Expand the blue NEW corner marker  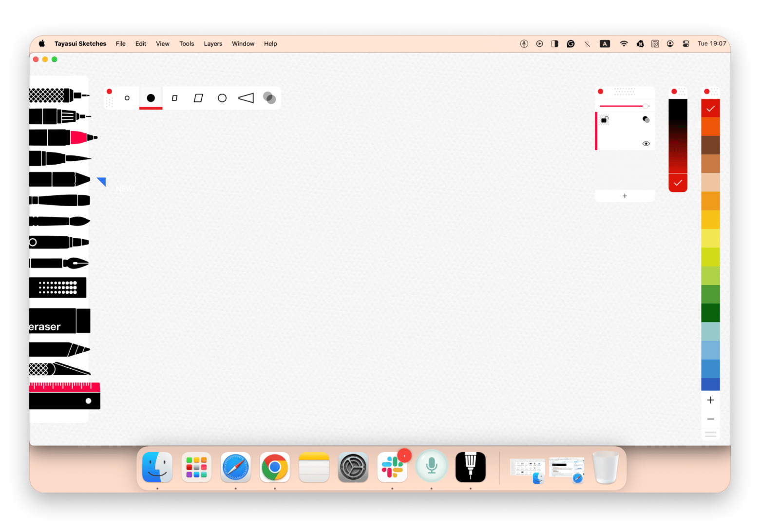[102, 181]
